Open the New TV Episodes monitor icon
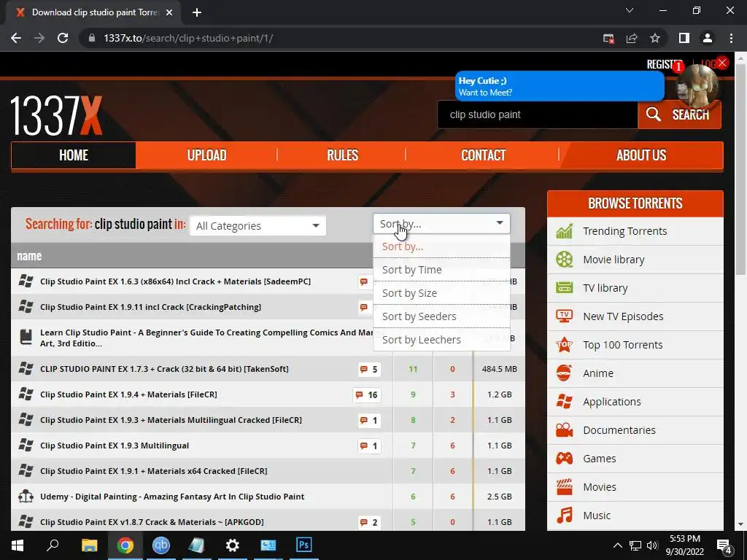747x560 pixels. [565, 316]
